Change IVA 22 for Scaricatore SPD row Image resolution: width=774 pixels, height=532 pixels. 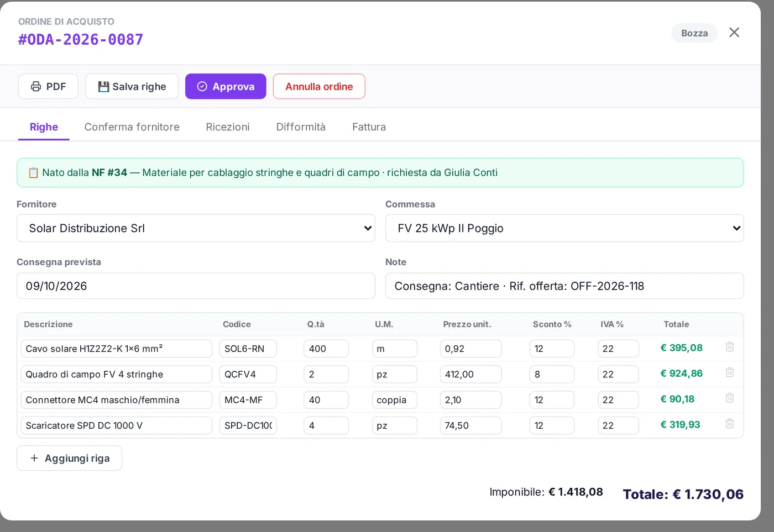pyautogui.click(x=618, y=425)
